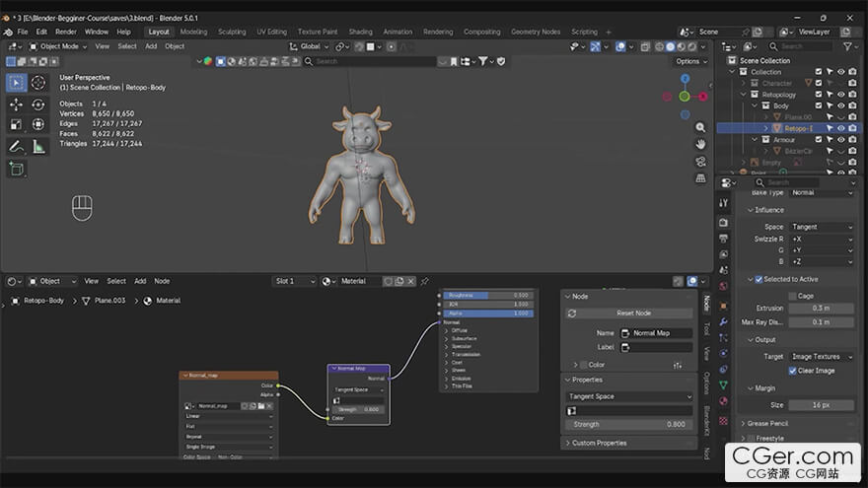868x488 pixels.
Task: Toggle viewport overlays button
Action: (620, 46)
